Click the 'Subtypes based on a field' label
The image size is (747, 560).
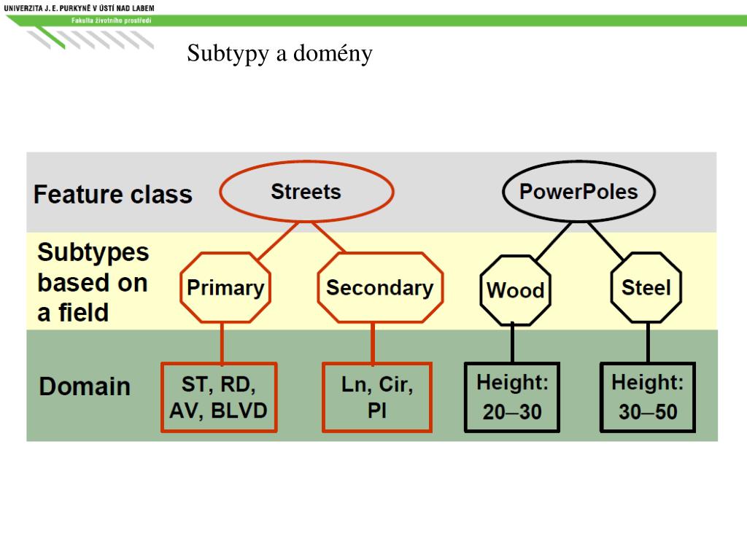93,282
